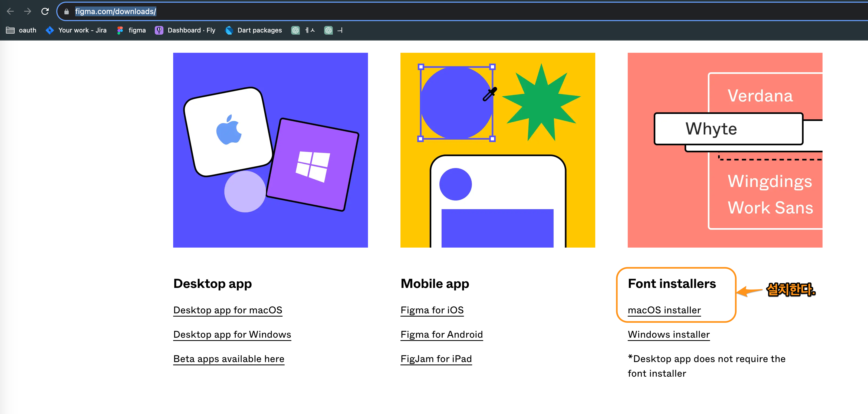Download Desktop app for macOS
This screenshot has width=868, height=414.
tap(228, 310)
